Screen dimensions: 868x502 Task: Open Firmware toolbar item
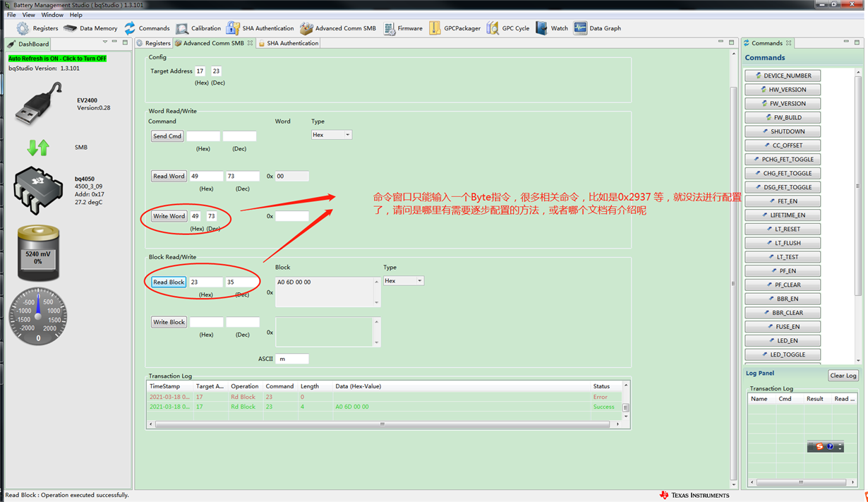click(403, 28)
